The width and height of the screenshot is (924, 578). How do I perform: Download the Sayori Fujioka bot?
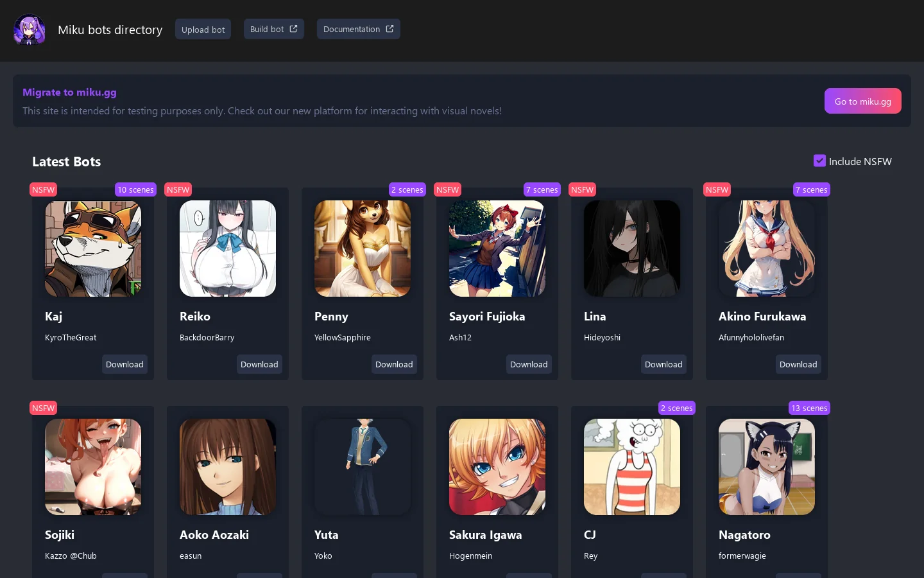click(x=529, y=364)
